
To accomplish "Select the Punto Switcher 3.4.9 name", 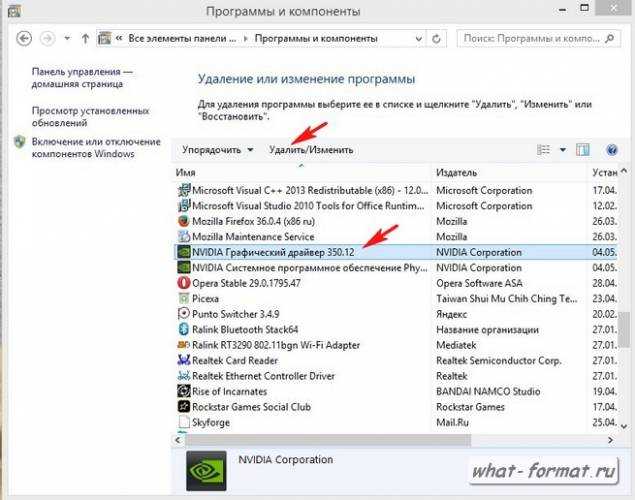I will click(x=236, y=314).
